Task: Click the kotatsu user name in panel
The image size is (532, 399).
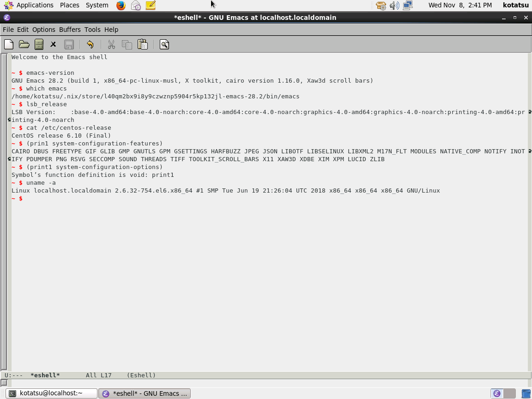Action: 516,5
